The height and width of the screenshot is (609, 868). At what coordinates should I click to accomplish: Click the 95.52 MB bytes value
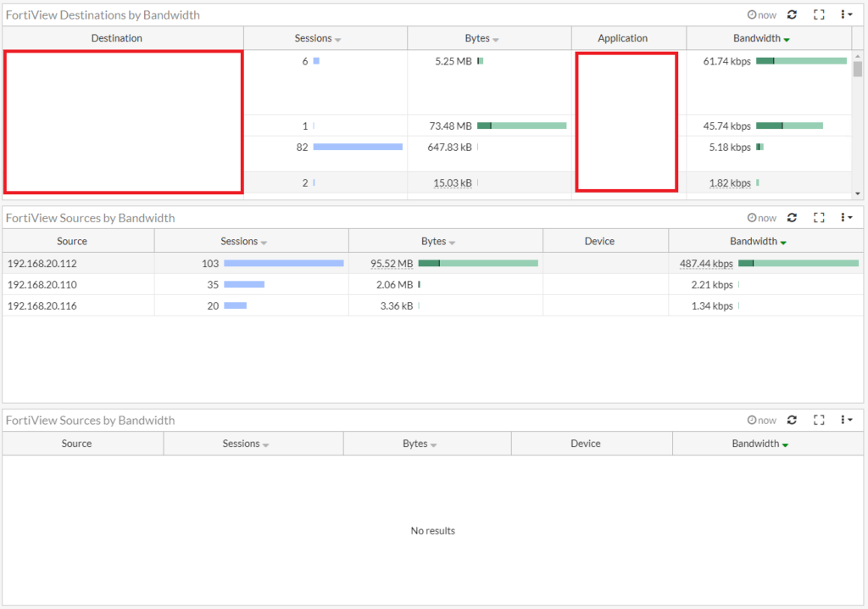coord(392,263)
